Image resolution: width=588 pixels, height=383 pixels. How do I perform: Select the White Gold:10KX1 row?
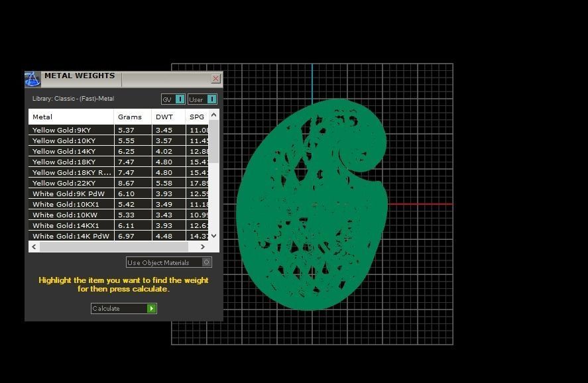[119, 204]
